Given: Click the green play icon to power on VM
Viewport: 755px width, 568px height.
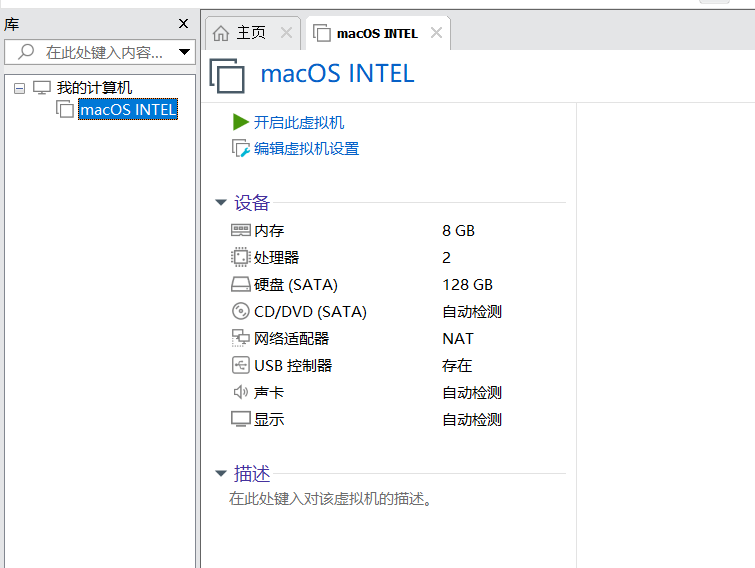Looking at the screenshot, I should [240, 122].
